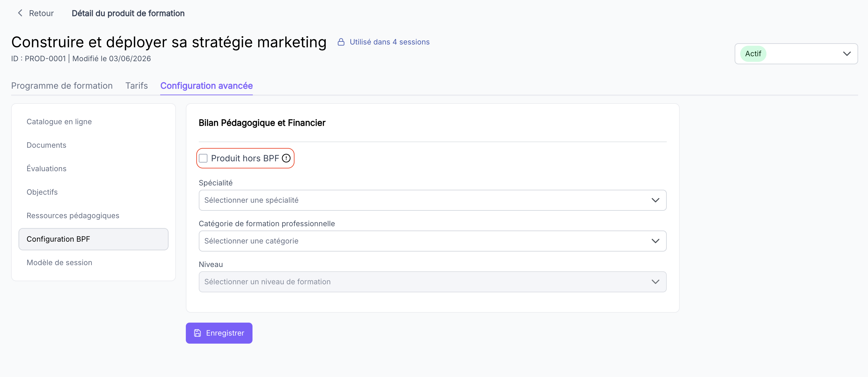Click the save disk icon on Enregistrer
Screen dimensions: 868x377
pyautogui.click(x=198, y=333)
